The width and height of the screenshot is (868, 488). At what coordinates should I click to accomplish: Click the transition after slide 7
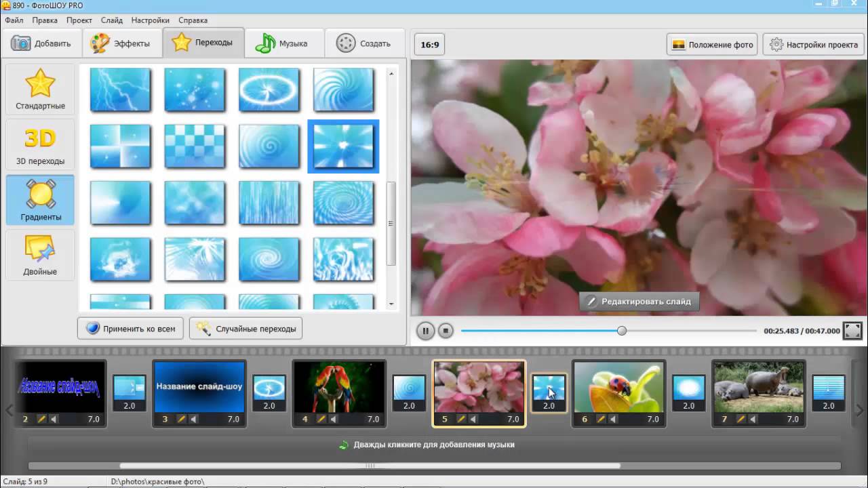[829, 393]
